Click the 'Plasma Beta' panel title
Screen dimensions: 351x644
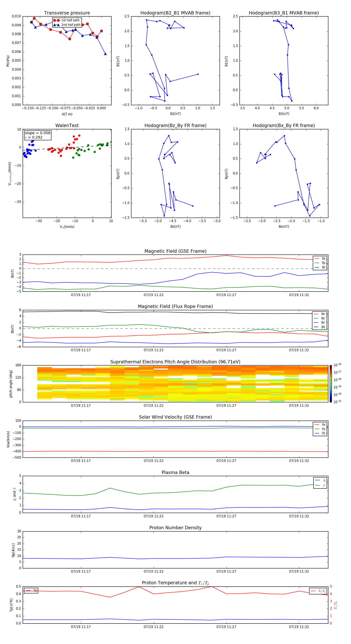175,473
